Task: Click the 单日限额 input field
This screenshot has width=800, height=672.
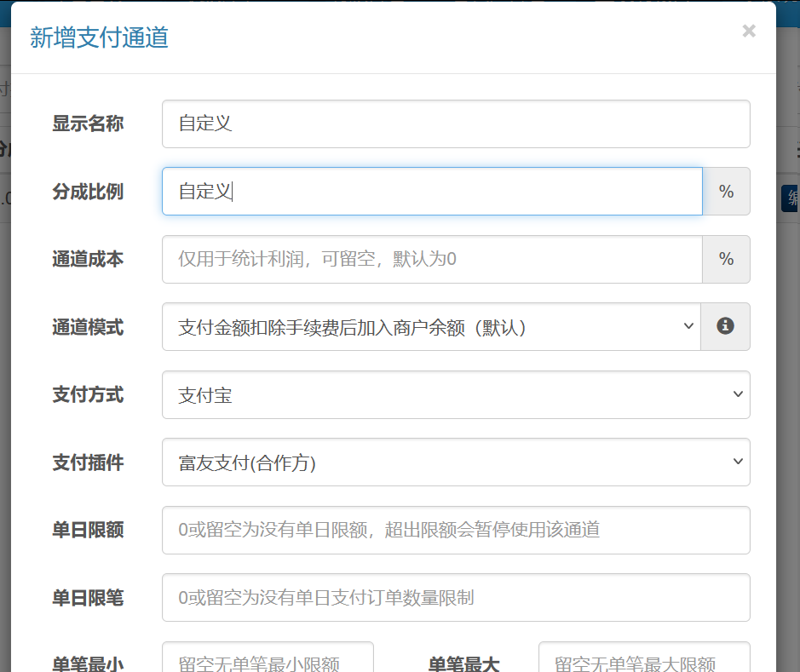Action: [456, 530]
